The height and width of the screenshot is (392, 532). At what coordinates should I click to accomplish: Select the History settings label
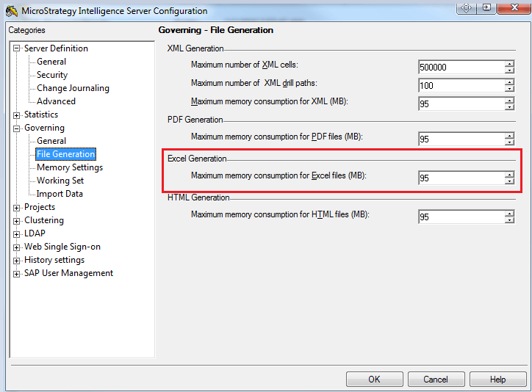click(54, 260)
